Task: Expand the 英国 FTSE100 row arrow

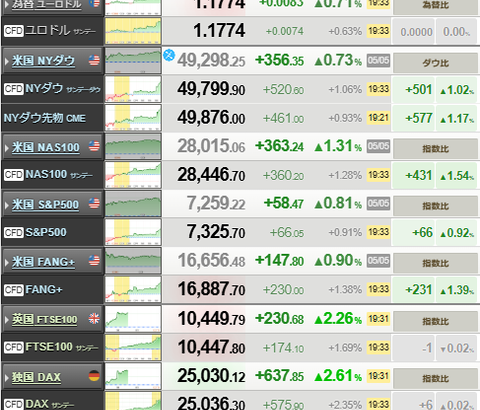Action: [7, 320]
